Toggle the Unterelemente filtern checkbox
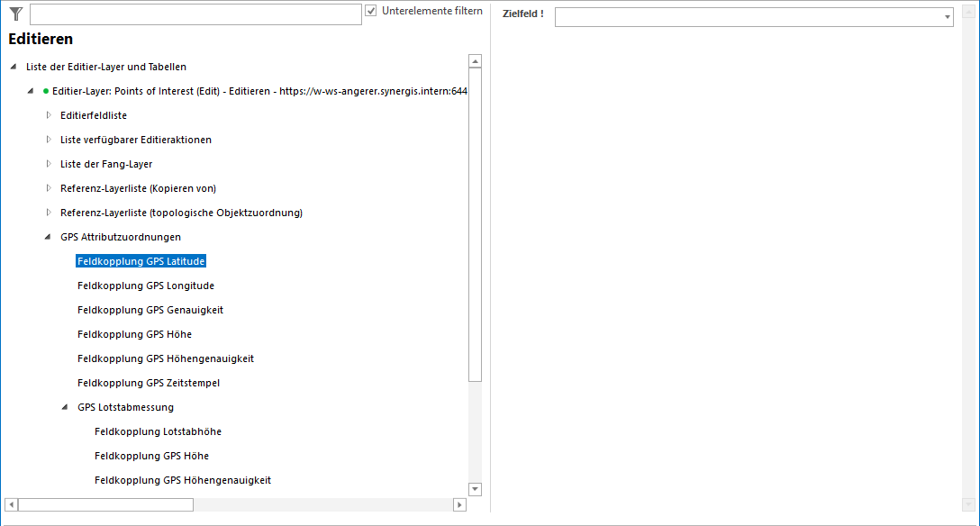The height and width of the screenshot is (526, 980). click(x=371, y=11)
